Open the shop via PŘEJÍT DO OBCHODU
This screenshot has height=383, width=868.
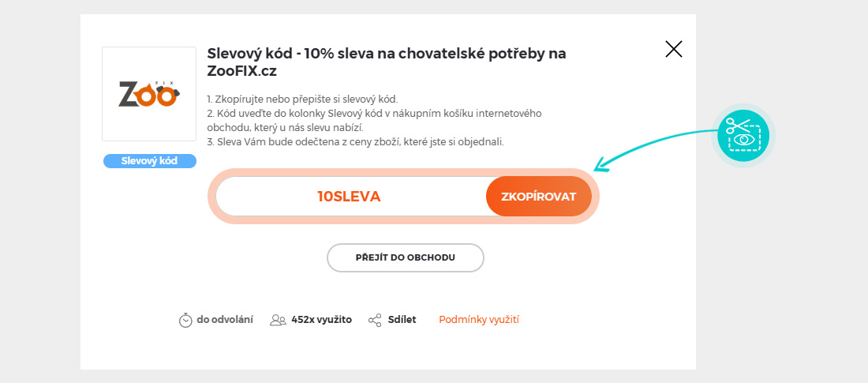405,257
